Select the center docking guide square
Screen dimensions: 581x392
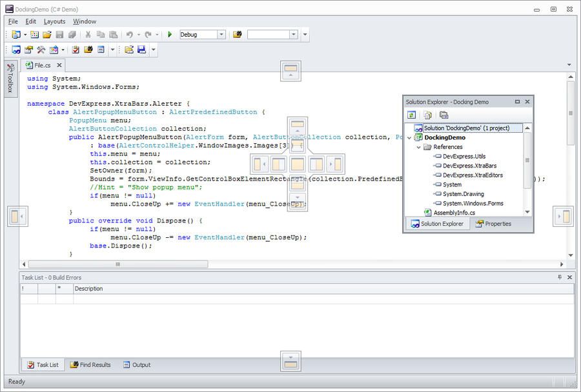(x=297, y=164)
